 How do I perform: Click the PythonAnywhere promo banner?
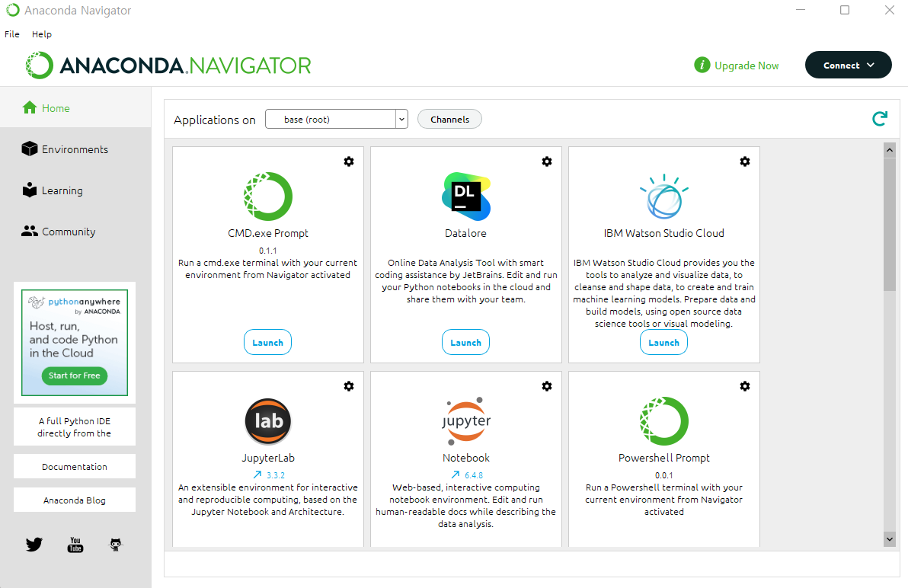[75, 343]
